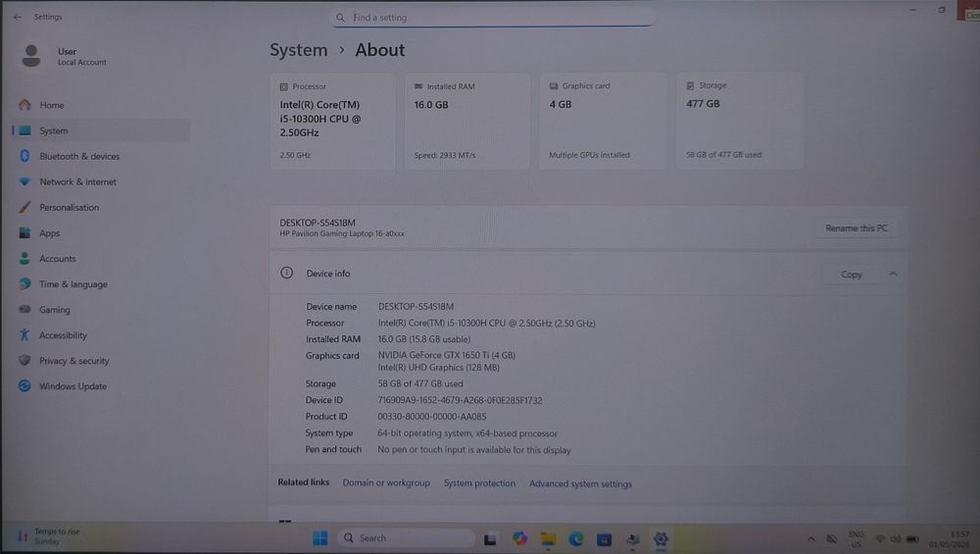Select System in the sidebar

(x=100, y=130)
